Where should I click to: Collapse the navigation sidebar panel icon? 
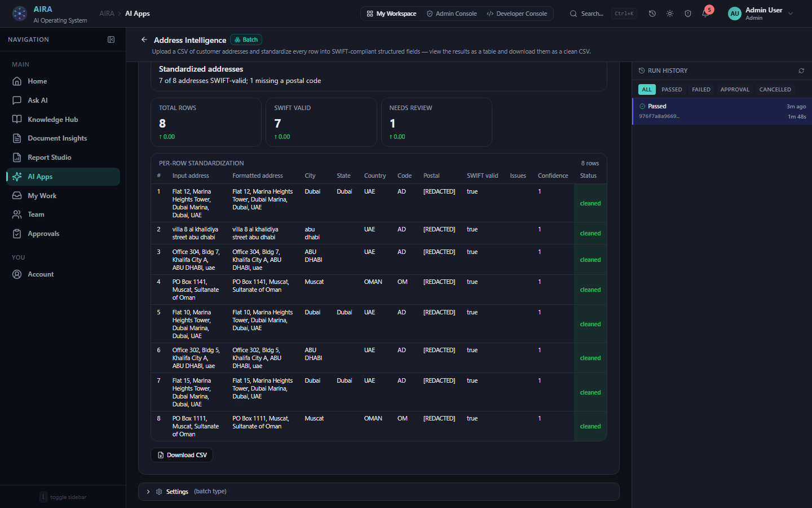[111, 40]
